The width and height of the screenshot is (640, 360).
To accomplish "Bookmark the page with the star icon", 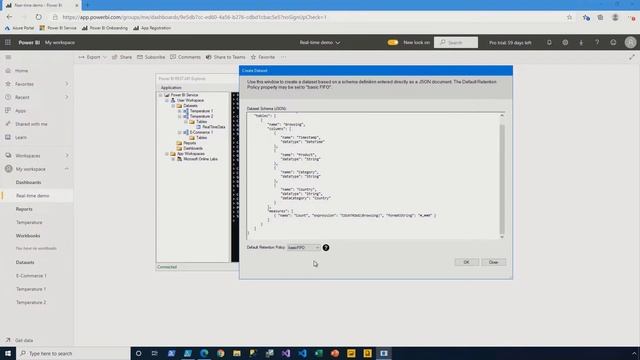I will click(x=569, y=17).
